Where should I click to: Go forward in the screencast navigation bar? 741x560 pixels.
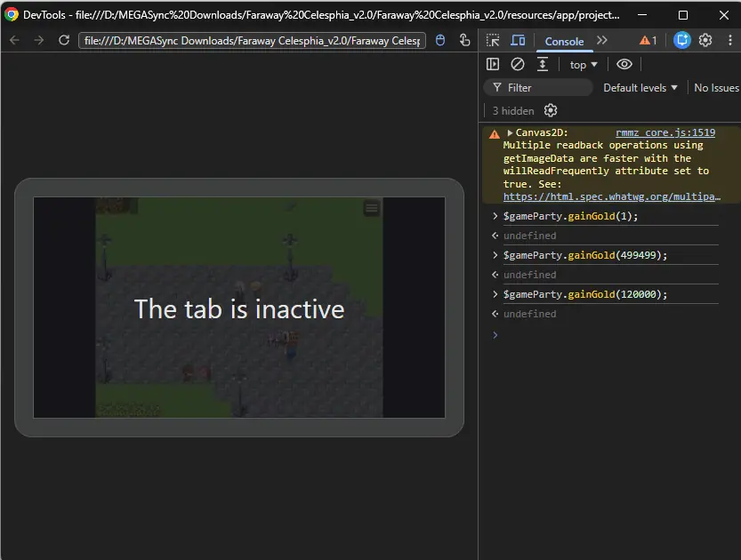click(x=39, y=41)
